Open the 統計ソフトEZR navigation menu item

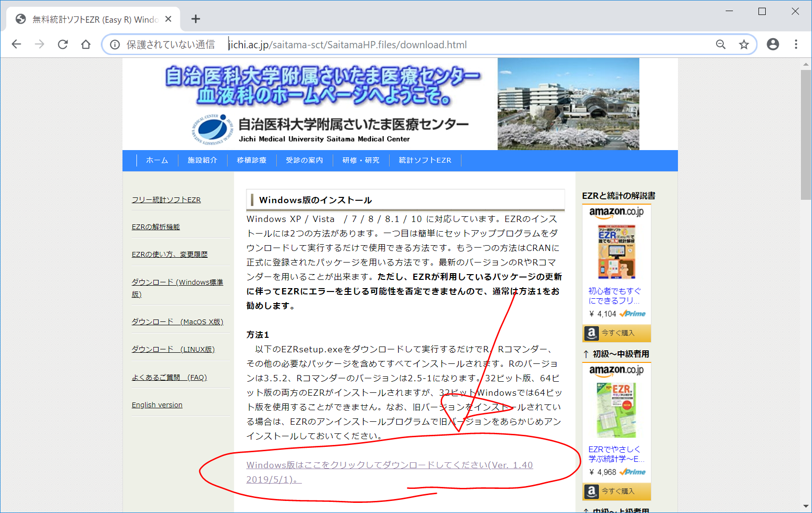tap(425, 160)
